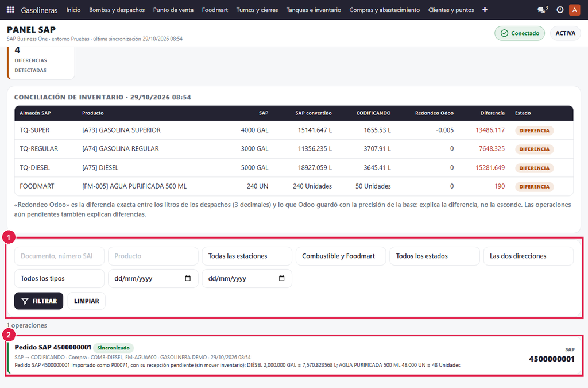
Task: Click [A75] DIÉSEL product
Action: (x=100, y=167)
